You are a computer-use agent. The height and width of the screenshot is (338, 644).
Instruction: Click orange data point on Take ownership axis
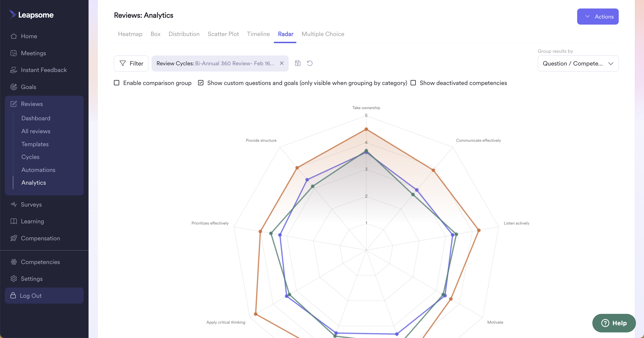[x=366, y=129]
